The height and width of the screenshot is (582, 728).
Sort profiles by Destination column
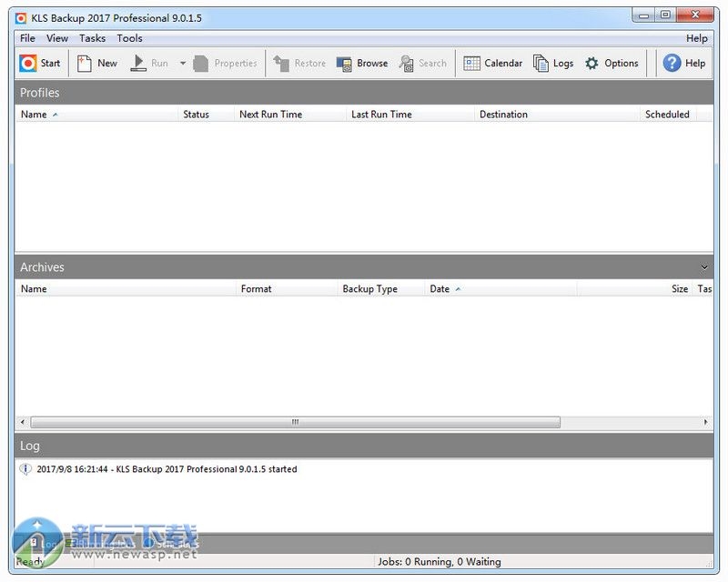[557, 115]
